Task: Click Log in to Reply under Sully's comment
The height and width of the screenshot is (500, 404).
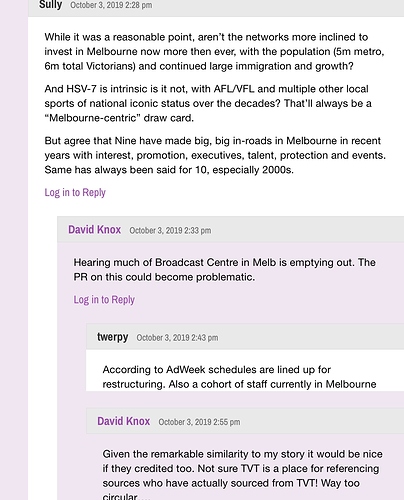Action: coord(75,192)
